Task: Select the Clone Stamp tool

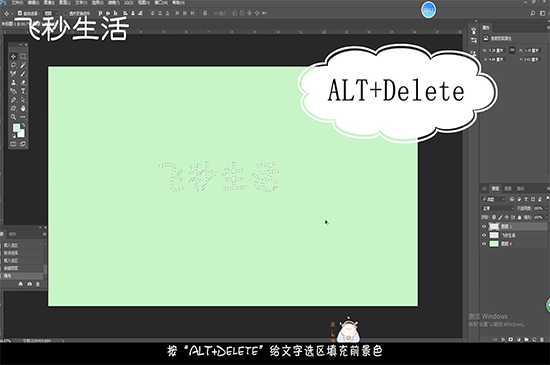Action: 13,82
